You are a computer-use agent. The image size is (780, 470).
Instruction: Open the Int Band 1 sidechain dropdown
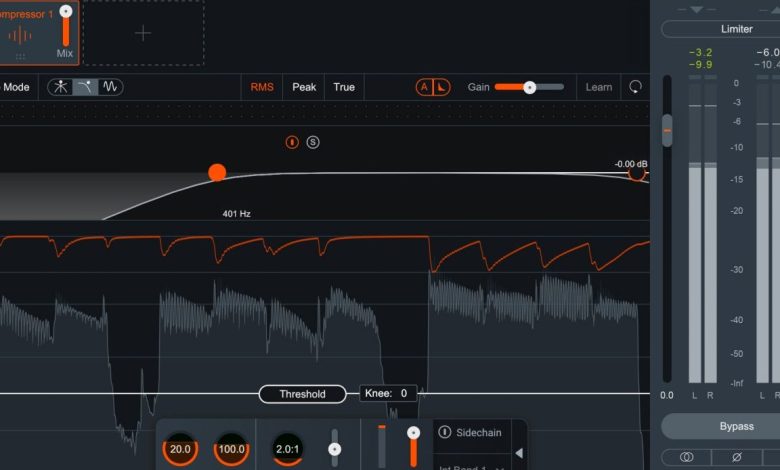coord(471,467)
